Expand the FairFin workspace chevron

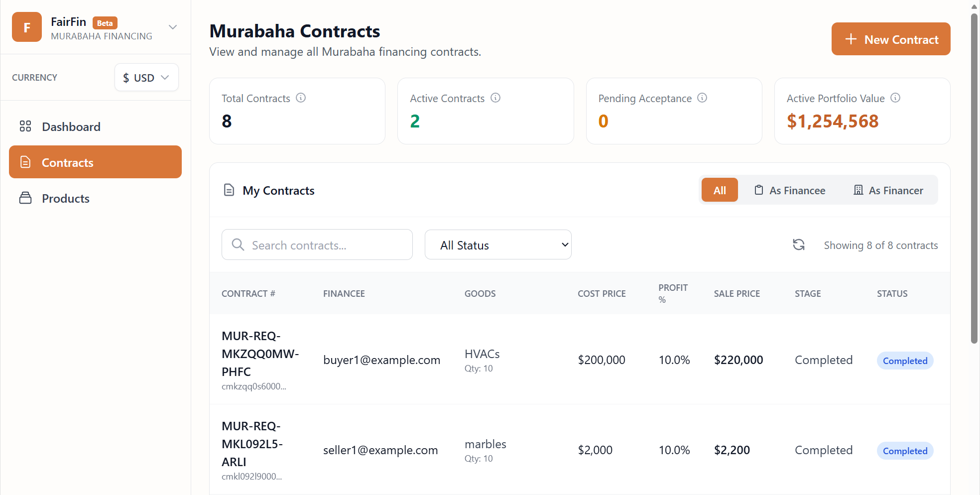(173, 27)
